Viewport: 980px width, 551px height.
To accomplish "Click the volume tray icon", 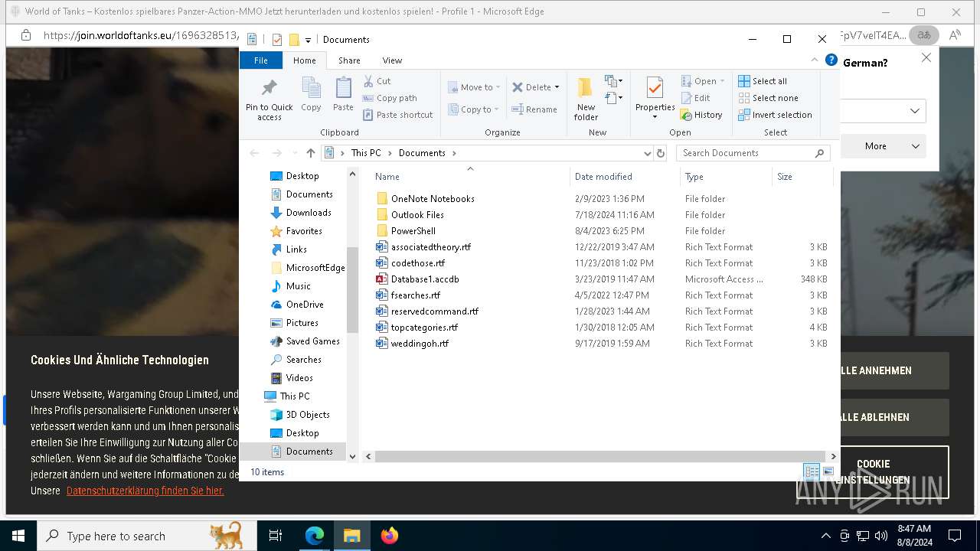I will click(881, 536).
